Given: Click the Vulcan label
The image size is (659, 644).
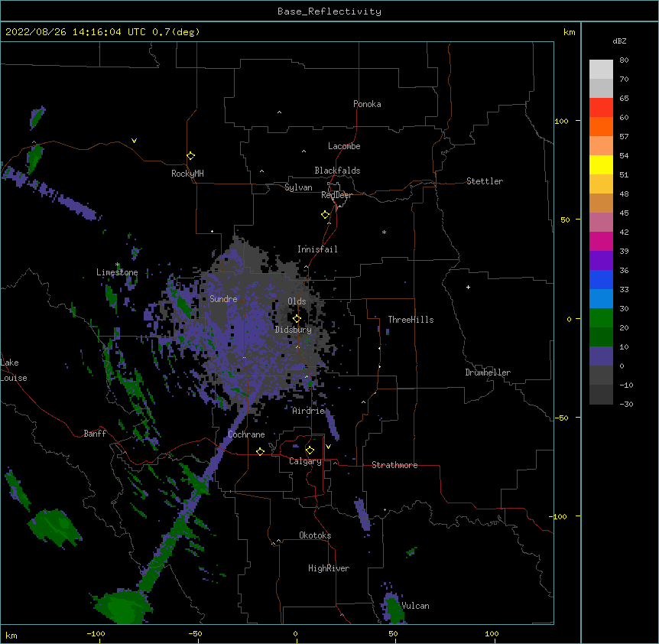Looking at the screenshot, I should tap(415, 606).
